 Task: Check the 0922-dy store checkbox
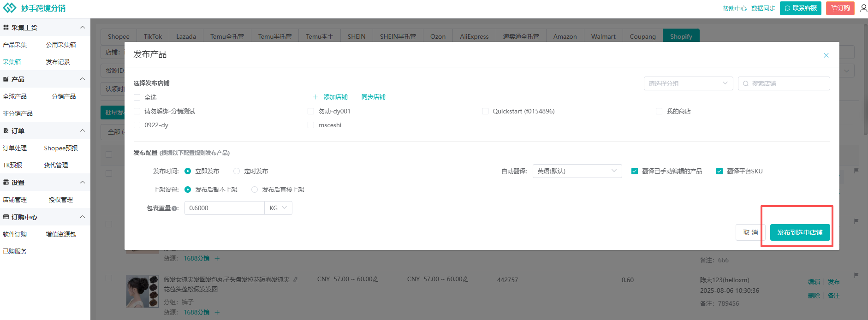point(137,125)
